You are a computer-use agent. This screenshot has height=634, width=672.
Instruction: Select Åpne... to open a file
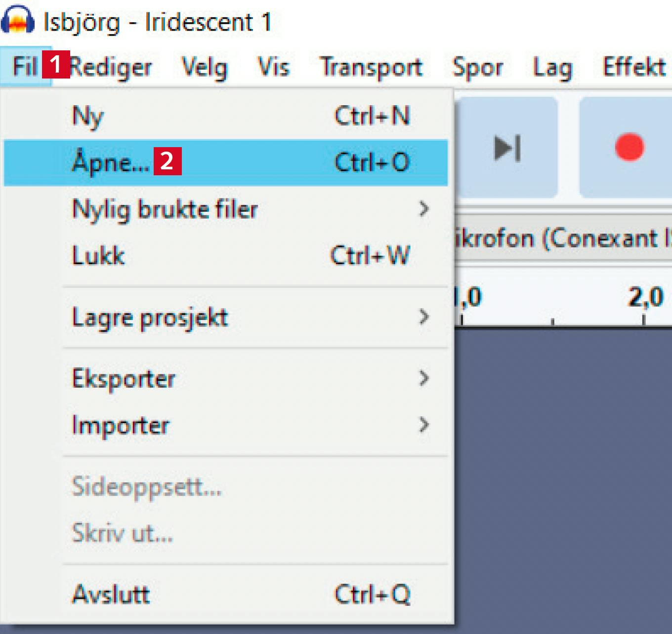point(111,162)
